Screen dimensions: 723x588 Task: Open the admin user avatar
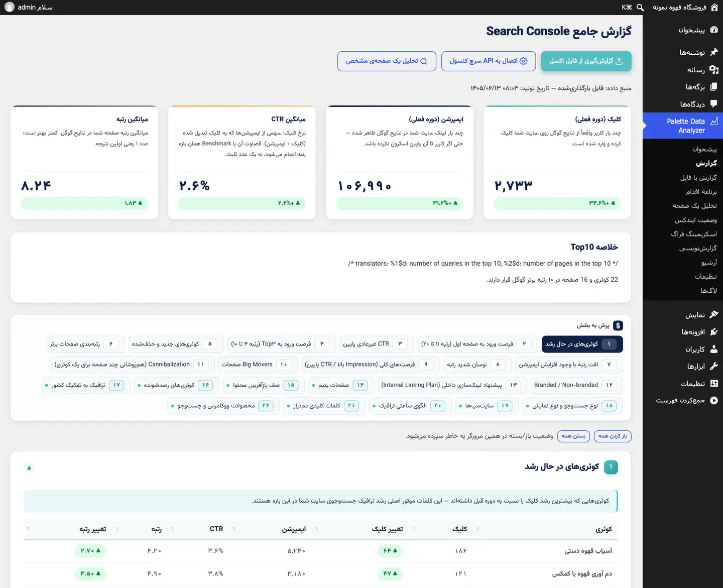click(x=10, y=8)
